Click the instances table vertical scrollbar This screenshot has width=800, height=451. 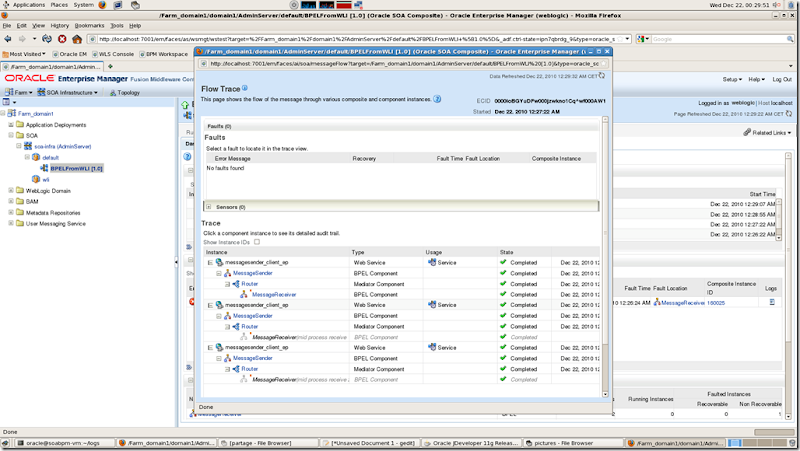pos(779,219)
